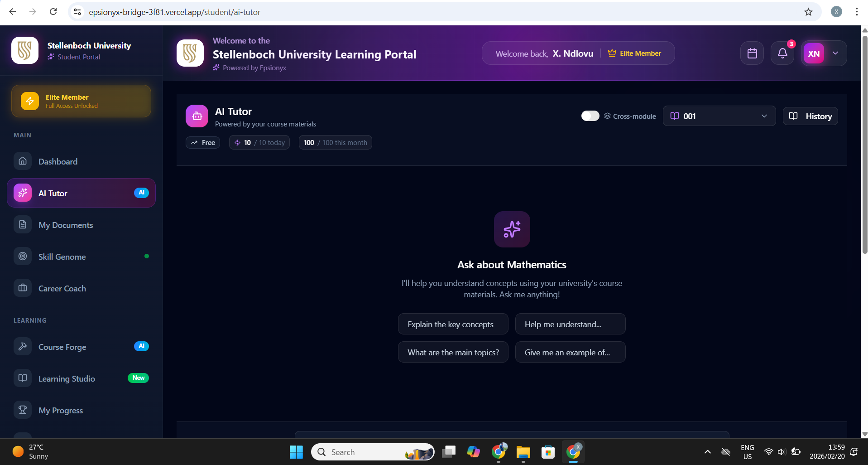Click the Free plan badge
Image resolution: width=868 pixels, height=465 pixels.
coord(203,143)
